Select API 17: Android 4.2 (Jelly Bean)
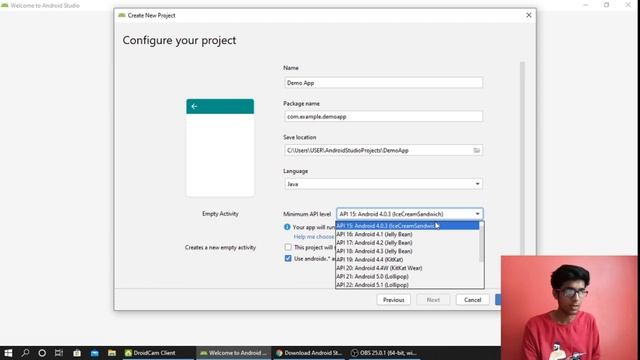 407,243
